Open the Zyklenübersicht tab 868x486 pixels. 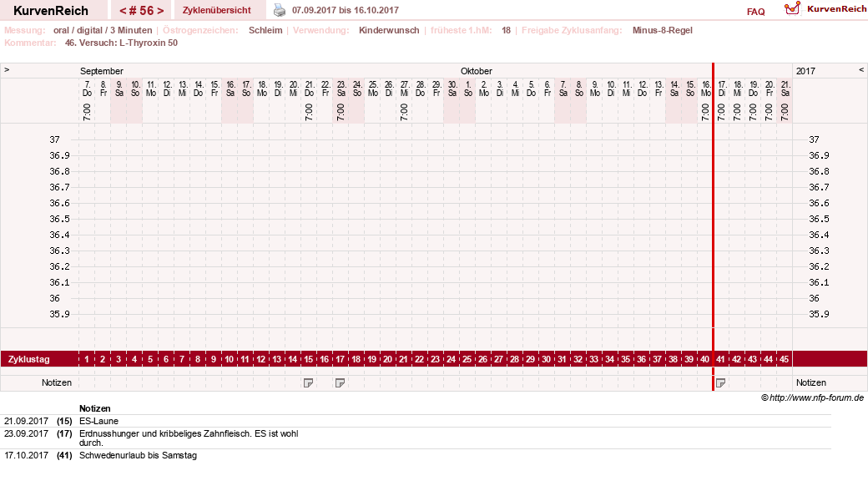[x=216, y=10]
